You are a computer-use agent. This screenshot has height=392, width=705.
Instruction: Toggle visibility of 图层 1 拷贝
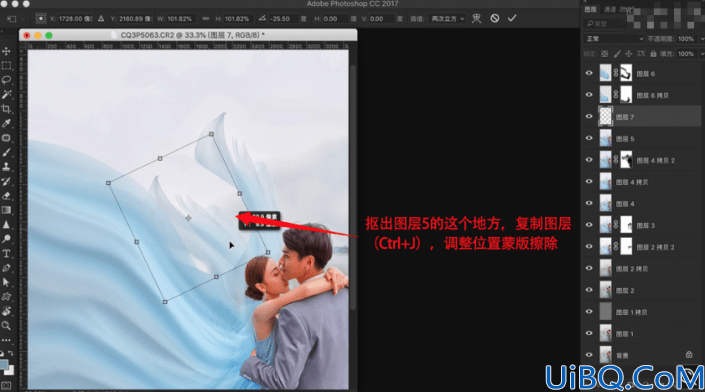click(x=589, y=312)
